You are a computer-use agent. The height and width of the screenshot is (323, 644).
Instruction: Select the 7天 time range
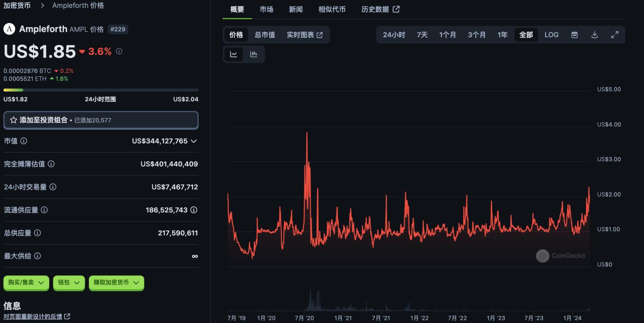point(422,35)
